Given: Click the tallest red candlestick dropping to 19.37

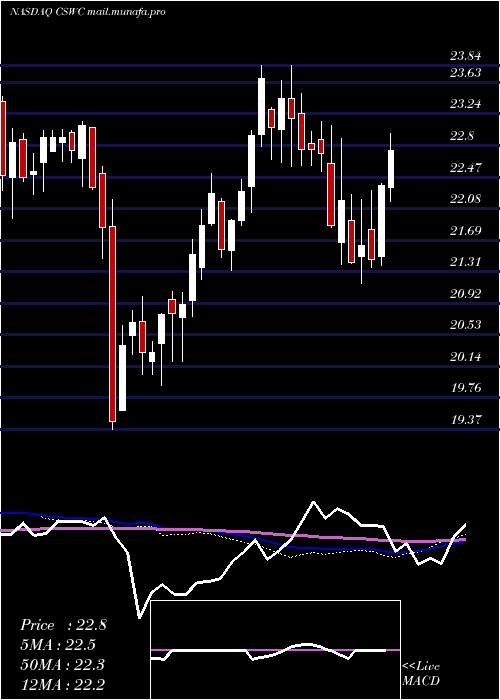Looking at the screenshot, I should 112,324.
